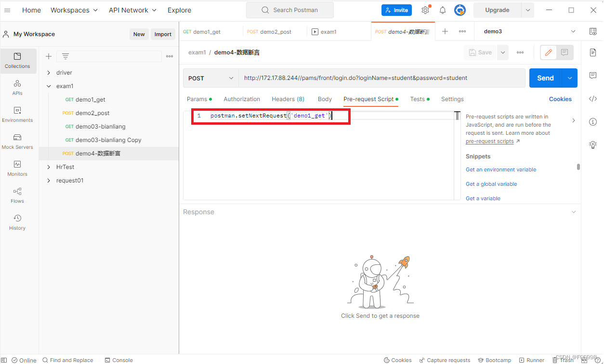Switch to demo2_post request tab

(275, 32)
